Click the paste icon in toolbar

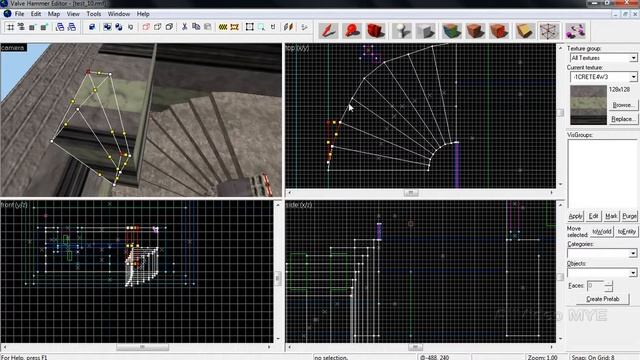click(208, 27)
